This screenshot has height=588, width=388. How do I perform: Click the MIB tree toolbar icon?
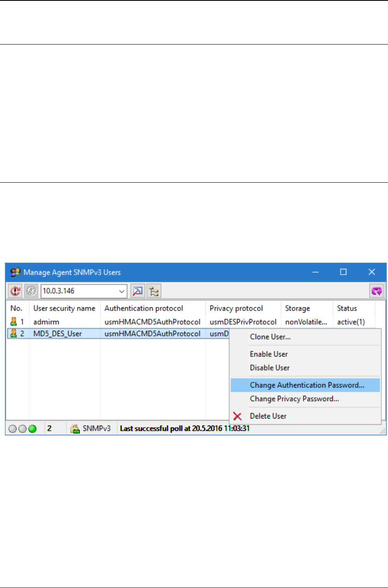(x=154, y=291)
